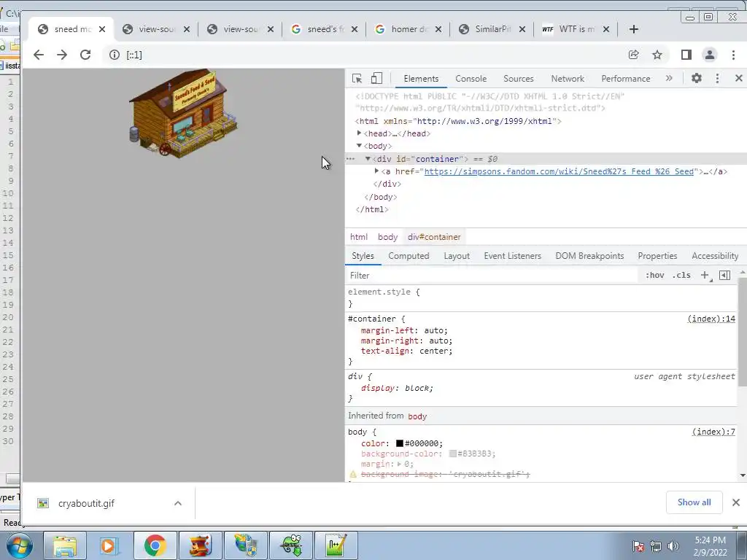747x560 pixels.
Task: Open Chrome from the taskbar
Action: coord(155,545)
